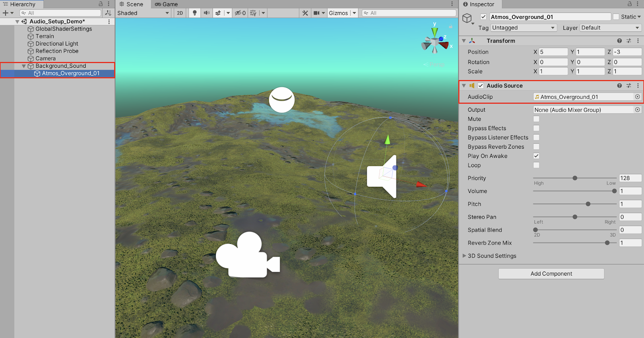Toggle scene audio speaker icon in toolbar
Image resolution: width=644 pixels, height=338 pixels.
[206, 13]
